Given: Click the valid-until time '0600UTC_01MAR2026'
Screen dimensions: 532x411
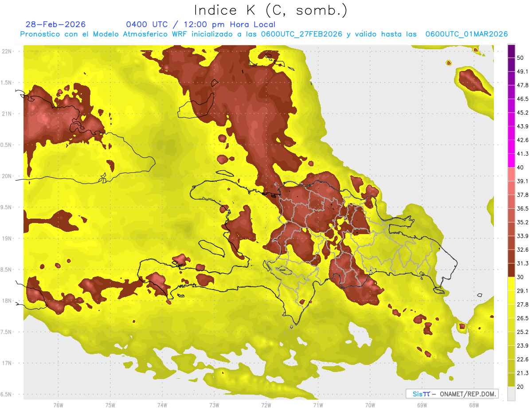Looking at the screenshot, I should point(466,34).
